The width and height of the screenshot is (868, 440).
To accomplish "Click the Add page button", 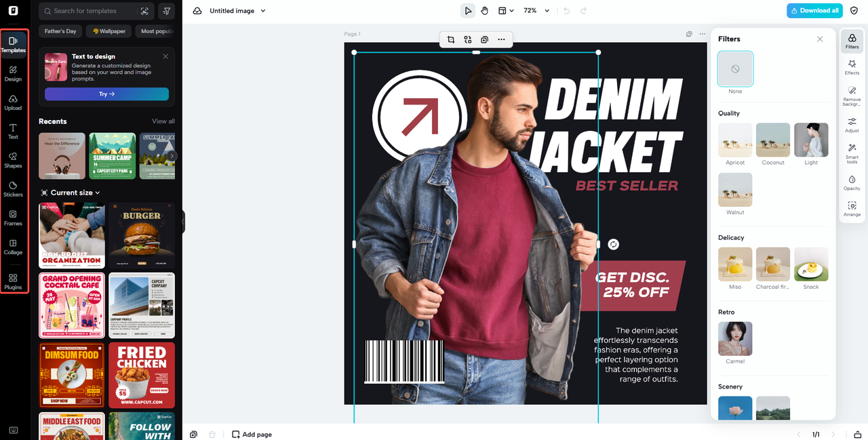I will [x=252, y=435].
